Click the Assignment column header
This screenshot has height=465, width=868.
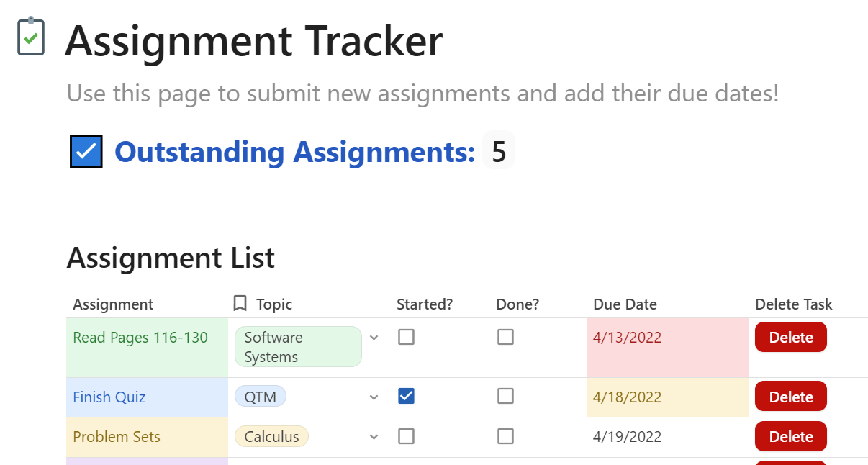[113, 304]
